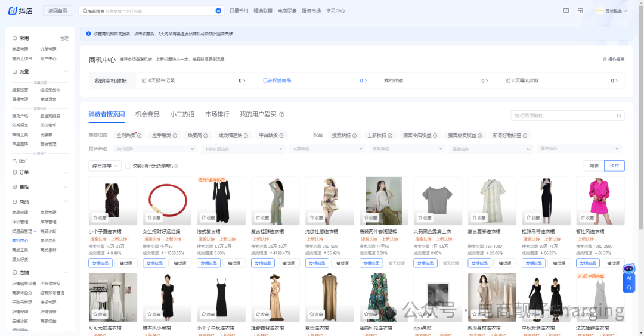The image size is (644, 336).
Task: Open the shop icon beside download icon
Action: (x=580, y=11)
